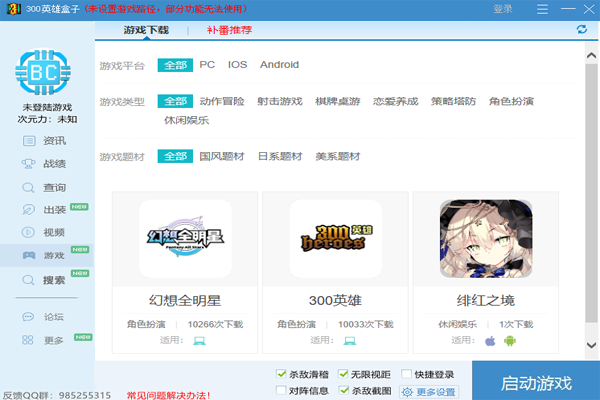Click the refresh icon at top right
Viewport: 600px width, 400px height.
[582, 29]
